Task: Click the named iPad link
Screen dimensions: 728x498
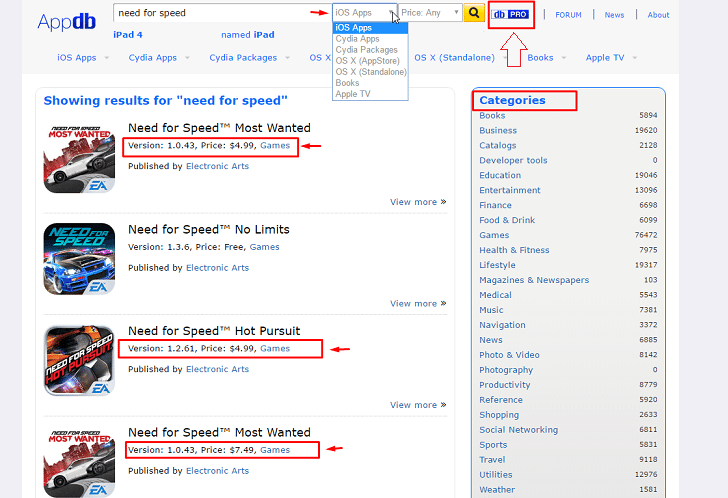Action: click(247, 35)
